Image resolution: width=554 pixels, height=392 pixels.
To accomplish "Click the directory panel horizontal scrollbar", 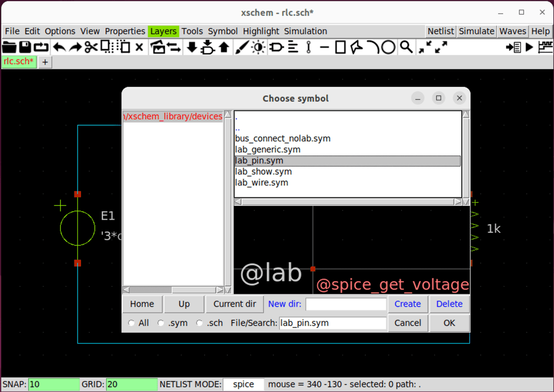I will click(x=173, y=290).
